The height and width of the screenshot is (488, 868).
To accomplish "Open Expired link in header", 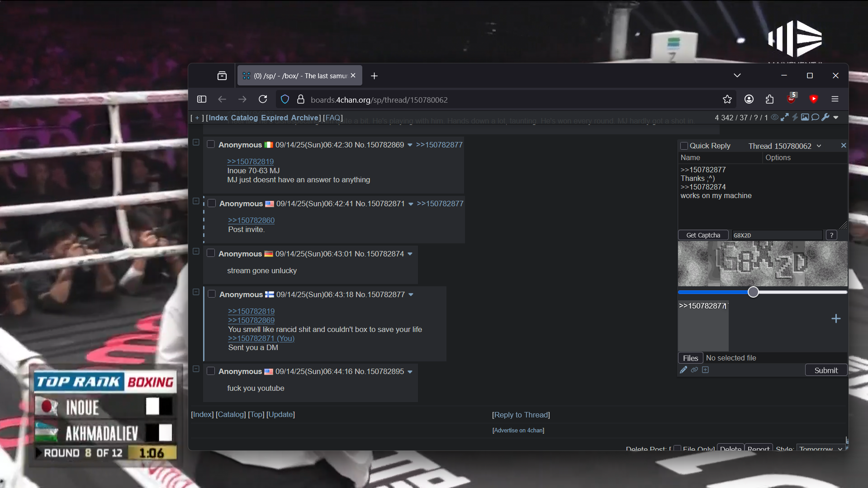I will (275, 118).
